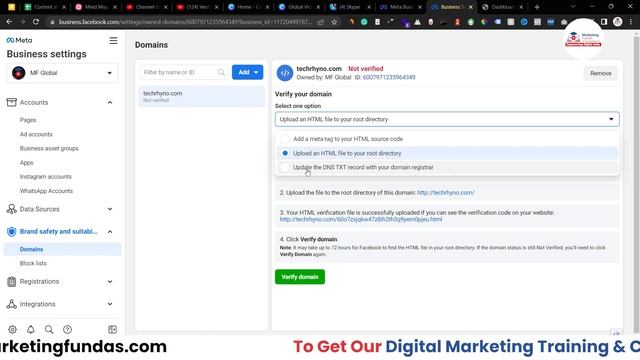This screenshot has height=360, width=640.
Task: Open help question mark icon
Action: 67,329
